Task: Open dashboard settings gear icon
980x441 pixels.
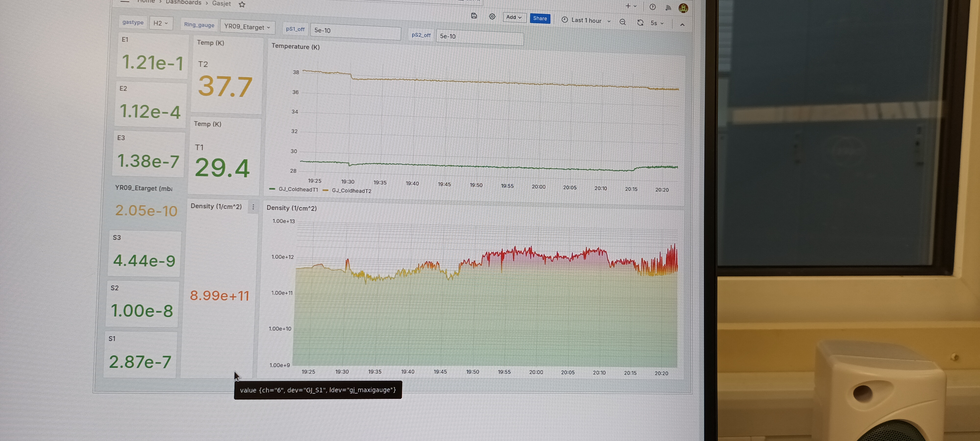Action: point(492,17)
